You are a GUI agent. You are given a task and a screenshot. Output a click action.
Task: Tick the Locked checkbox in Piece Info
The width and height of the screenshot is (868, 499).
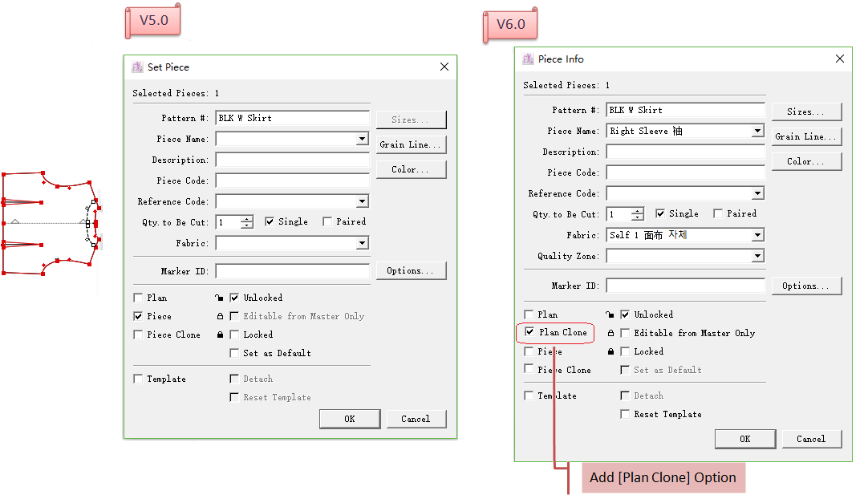pyautogui.click(x=626, y=351)
